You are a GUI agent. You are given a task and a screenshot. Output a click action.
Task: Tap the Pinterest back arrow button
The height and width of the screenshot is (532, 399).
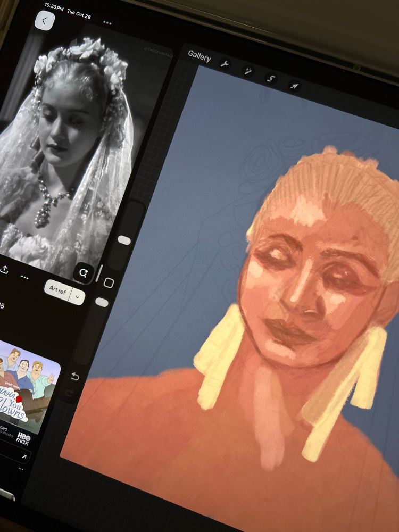coord(45,20)
